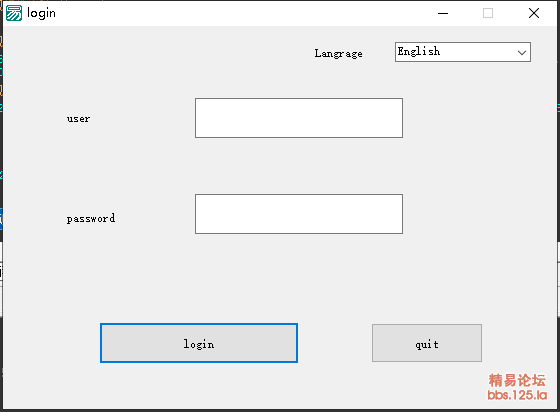The image size is (560, 412).
Task: Click the user label text
Action: pyautogui.click(x=78, y=119)
